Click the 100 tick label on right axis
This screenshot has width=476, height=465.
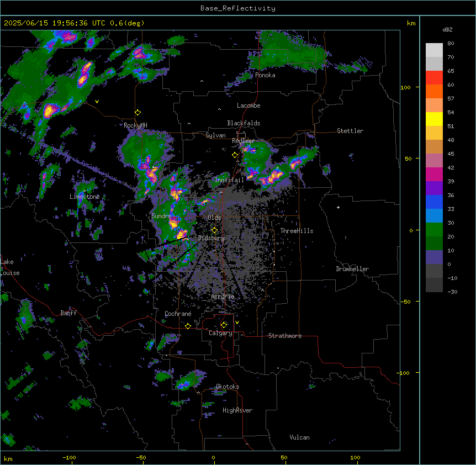coord(405,87)
